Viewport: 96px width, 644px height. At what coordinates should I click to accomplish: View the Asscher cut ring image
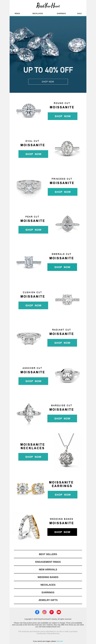pos(67,375)
